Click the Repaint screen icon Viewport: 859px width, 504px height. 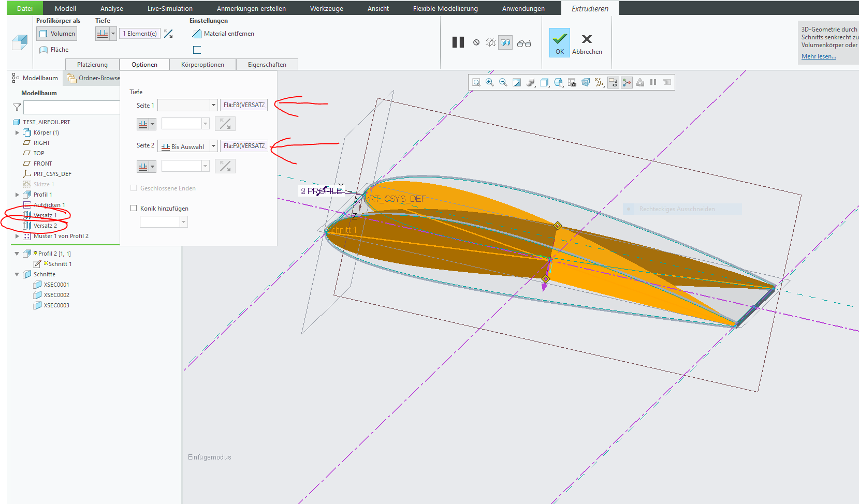[517, 82]
